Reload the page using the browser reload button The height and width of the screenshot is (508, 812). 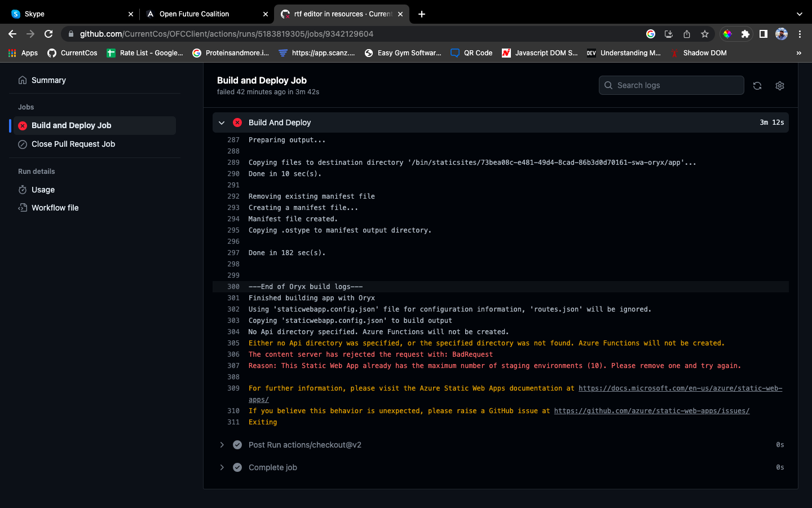[x=48, y=34]
